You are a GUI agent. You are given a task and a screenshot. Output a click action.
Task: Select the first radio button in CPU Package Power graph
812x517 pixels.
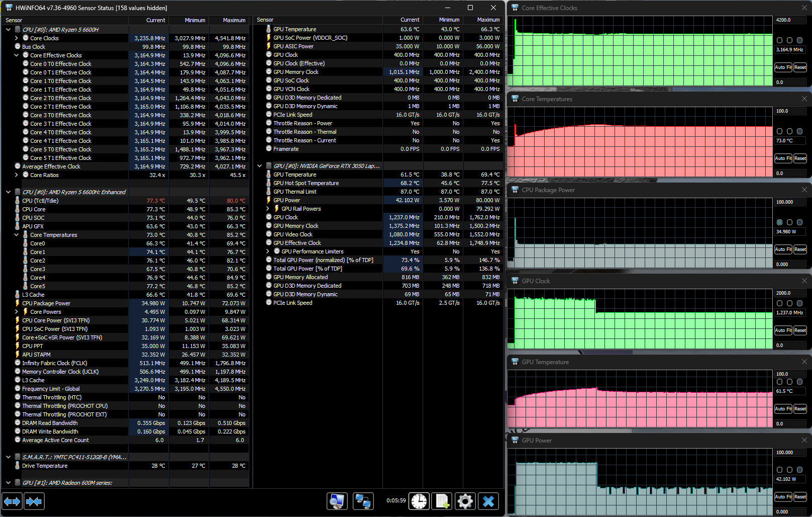tap(780, 222)
